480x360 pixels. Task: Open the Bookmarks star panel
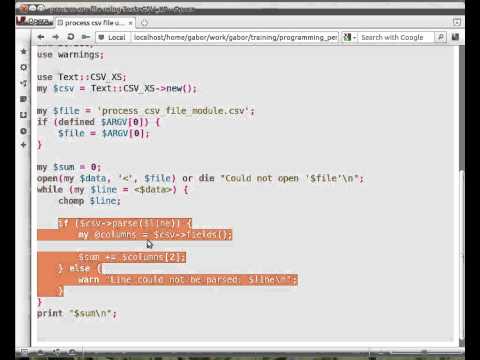pyautogui.click(x=23, y=51)
